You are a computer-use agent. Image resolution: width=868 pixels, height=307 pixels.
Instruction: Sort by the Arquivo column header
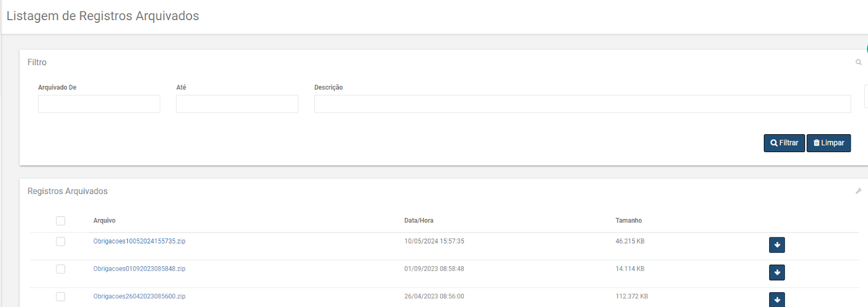pos(104,221)
